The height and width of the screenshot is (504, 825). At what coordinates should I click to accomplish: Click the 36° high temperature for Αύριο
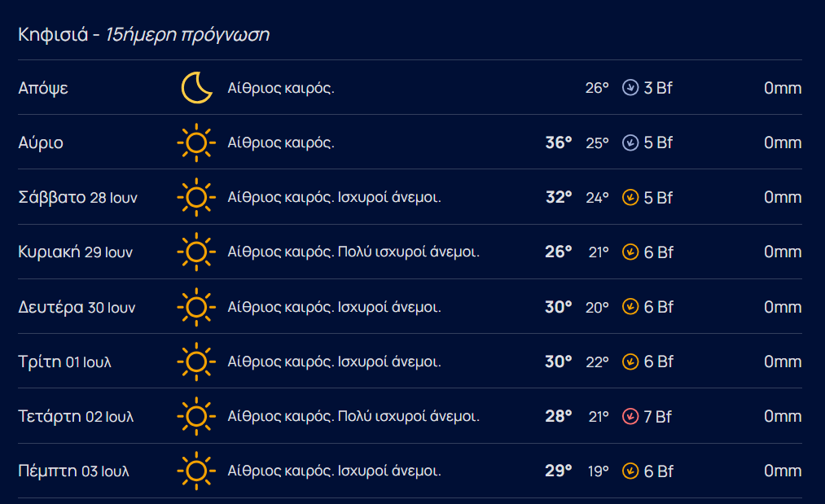tap(558, 142)
